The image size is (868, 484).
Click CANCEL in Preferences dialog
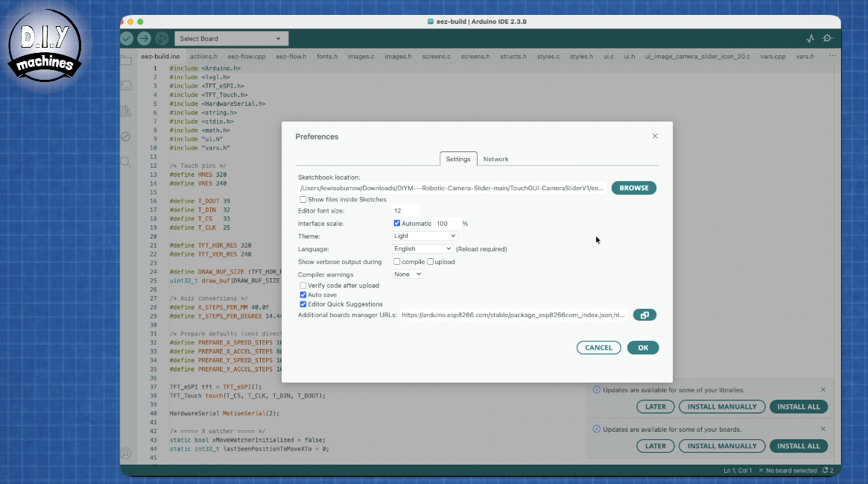coord(598,348)
